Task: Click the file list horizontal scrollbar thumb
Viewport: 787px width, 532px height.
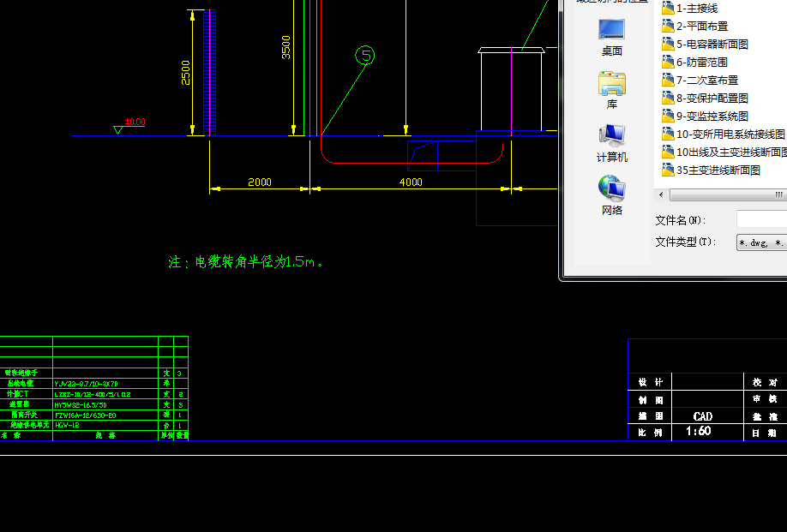Action: tap(729, 194)
